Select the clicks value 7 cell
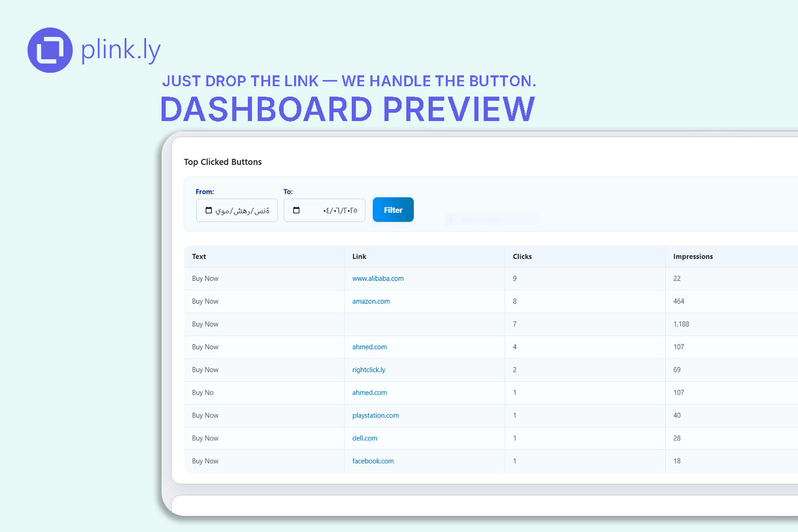 tap(585, 324)
